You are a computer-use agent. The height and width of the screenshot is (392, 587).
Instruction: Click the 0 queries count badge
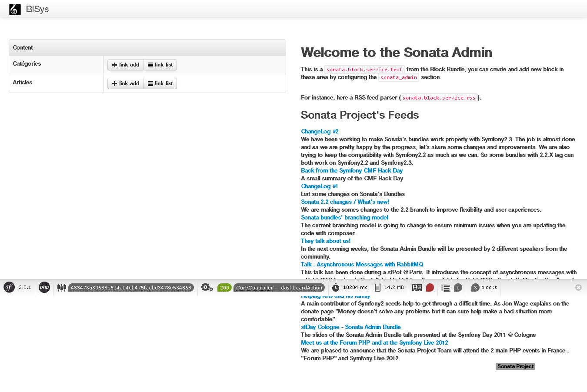click(458, 288)
